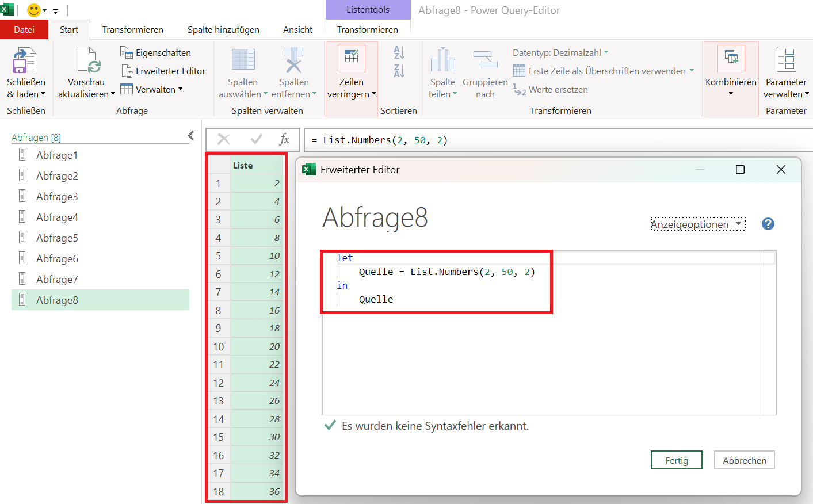Viewport: 813px width, 504px height.
Task: Click row number 7 in the list
Action: 219,292
